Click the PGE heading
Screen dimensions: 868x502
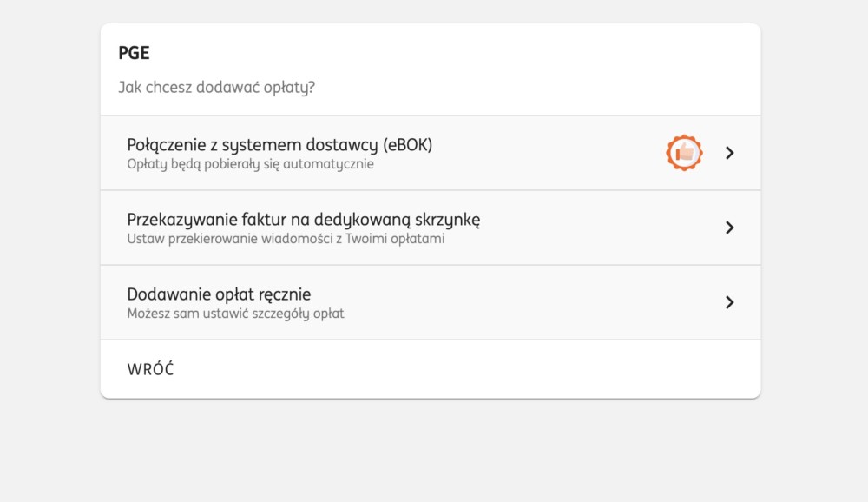tap(134, 53)
